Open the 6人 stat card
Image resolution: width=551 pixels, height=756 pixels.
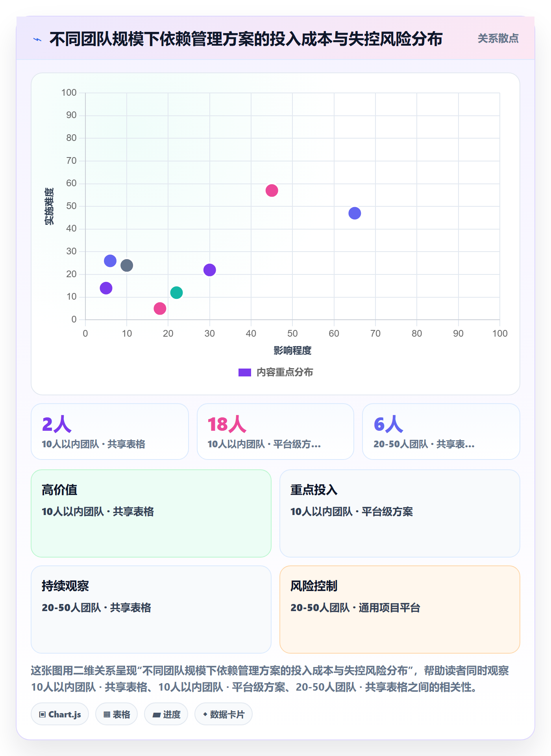click(441, 432)
